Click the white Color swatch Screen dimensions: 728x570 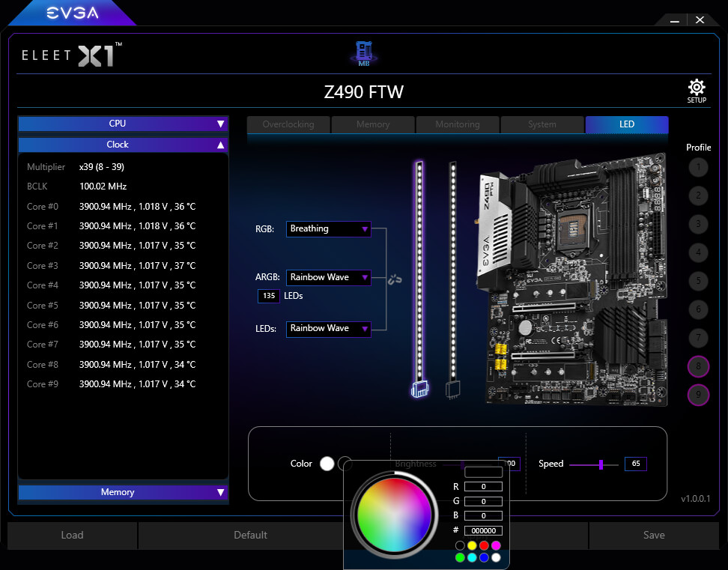click(x=327, y=464)
